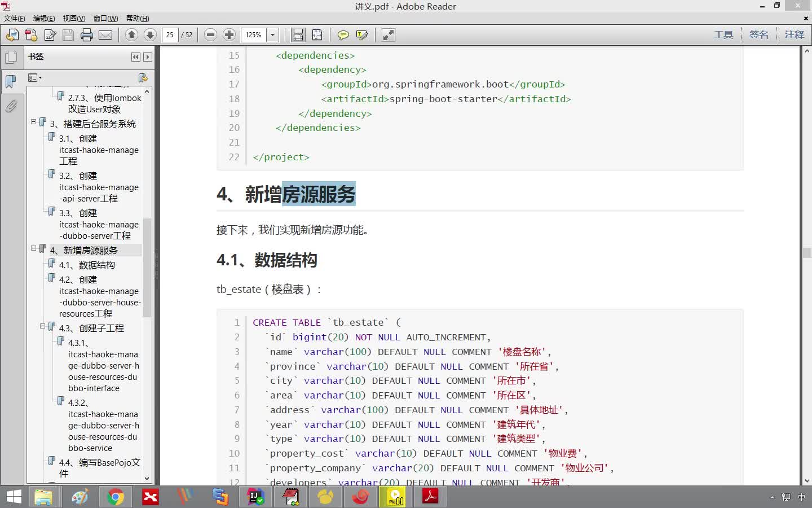Add a sticky note comment
The width and height of the screenshot is (812, 508).
(343, 35)
